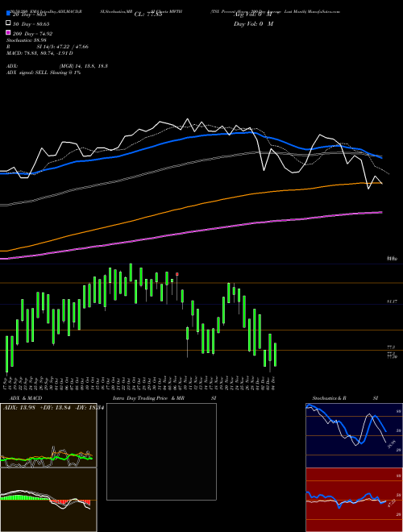This screenshot has height=532, width=403.
Task: Click the 'Stochastics: 38.98' reading
Action: point(27,40)
